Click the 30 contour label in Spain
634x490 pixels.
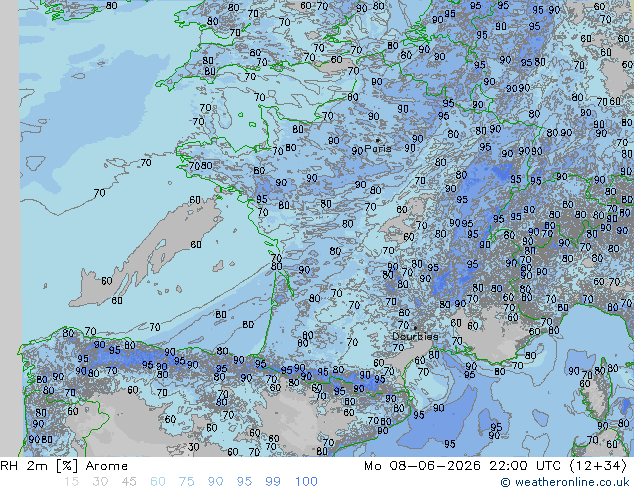click(194, 447)
